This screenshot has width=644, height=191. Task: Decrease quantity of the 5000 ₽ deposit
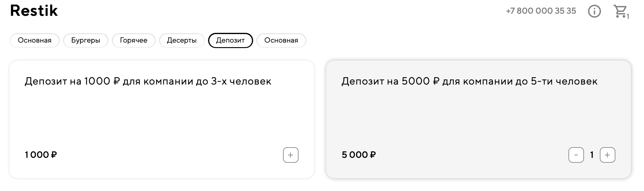(x=576, y=155)
